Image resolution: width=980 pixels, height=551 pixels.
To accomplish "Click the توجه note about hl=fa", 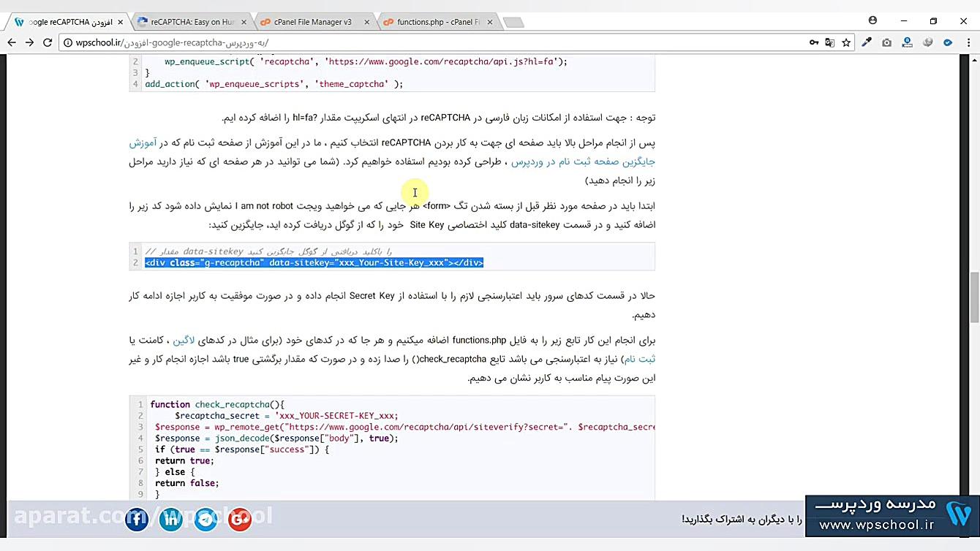I will [439, 118].
